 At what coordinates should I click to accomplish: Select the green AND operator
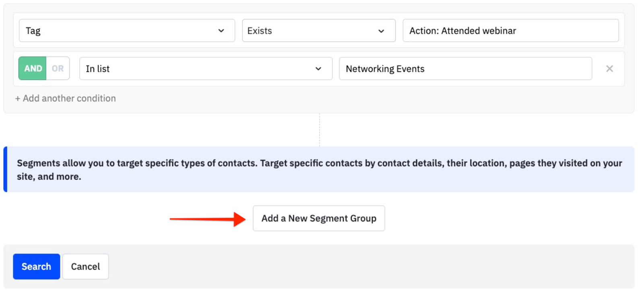tap(33, 69)
